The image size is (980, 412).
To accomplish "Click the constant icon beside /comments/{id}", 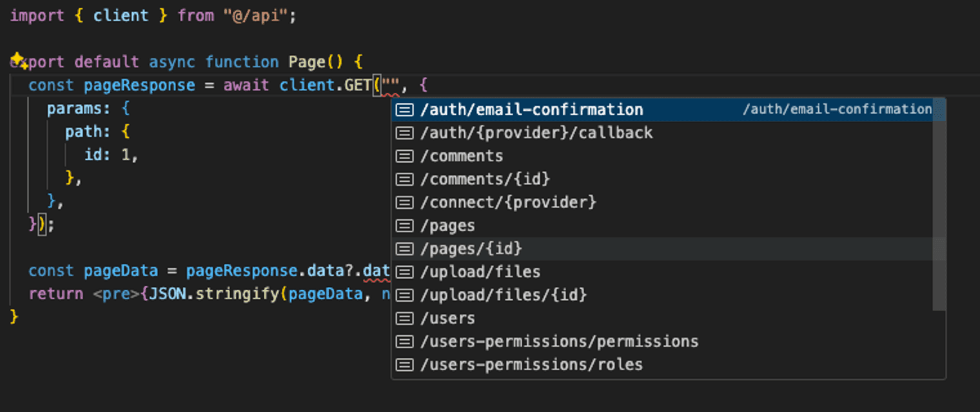I will pyautogui.click(x=404, y=179).
